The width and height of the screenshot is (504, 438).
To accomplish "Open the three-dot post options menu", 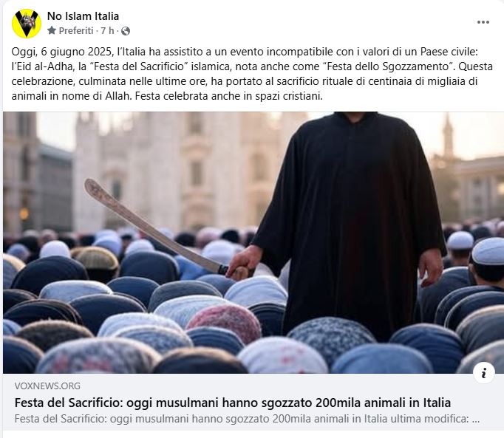I will pyautogui.click(x=483, y=22).
